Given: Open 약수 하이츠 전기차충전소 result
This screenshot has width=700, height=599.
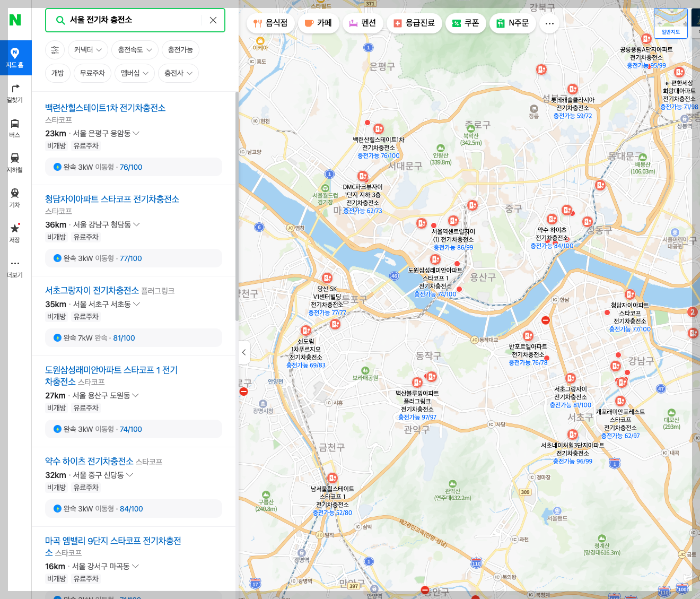Looking at the screenshot, I should coord(89,461).
